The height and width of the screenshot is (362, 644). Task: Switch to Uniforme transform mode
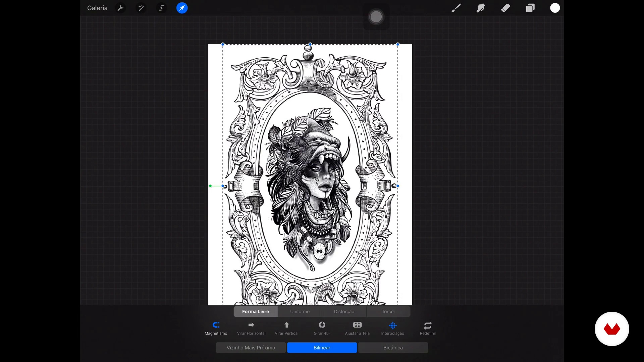[300, 311]
